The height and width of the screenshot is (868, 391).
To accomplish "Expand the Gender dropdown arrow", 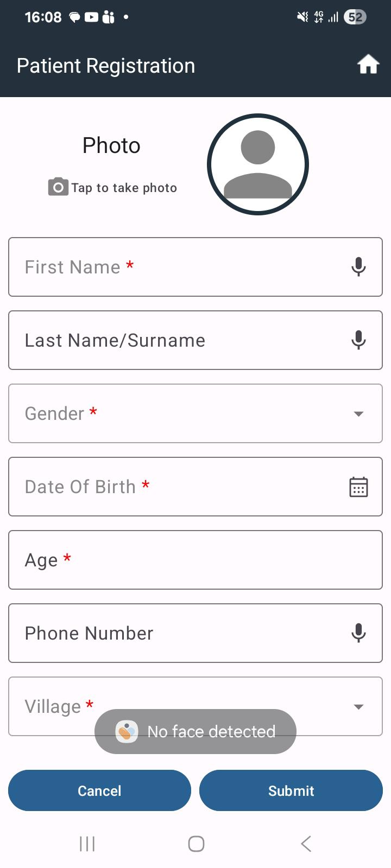I will 358,414.
